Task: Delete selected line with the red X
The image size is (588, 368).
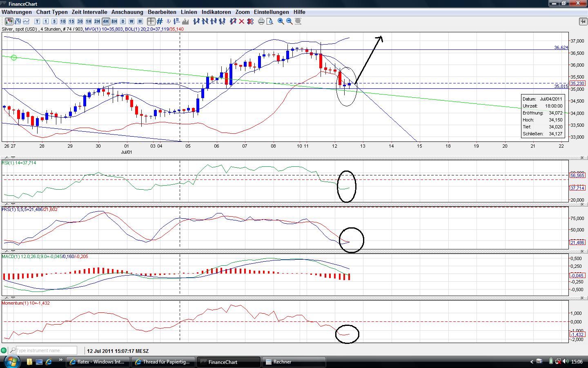Action: 241,21
